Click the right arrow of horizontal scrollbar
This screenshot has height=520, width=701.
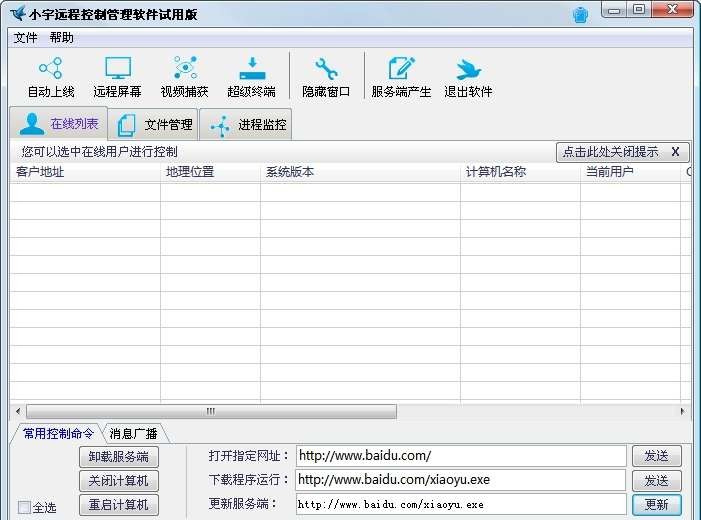682,411
